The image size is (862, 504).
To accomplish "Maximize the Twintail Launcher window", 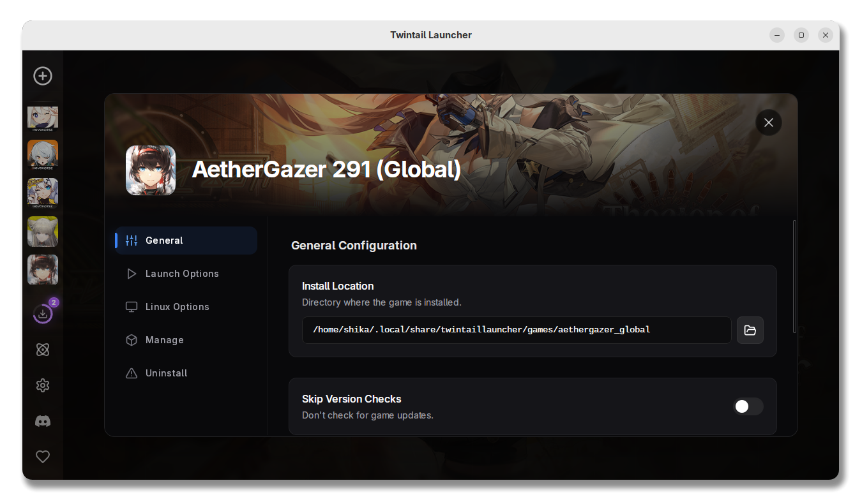I will [x=801, y=35].
